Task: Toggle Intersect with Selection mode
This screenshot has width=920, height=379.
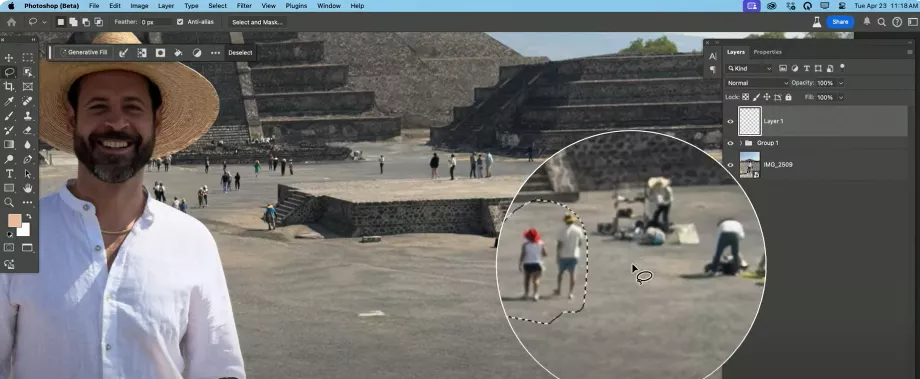Action: (99, 22)
